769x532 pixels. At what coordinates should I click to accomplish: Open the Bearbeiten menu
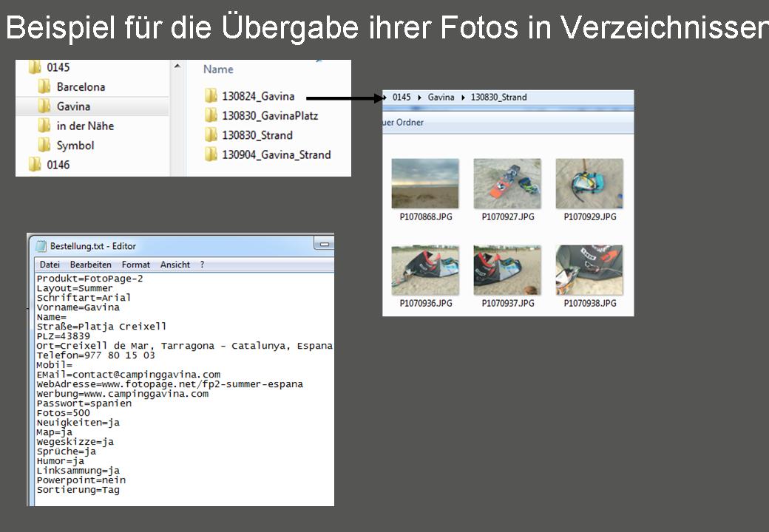click(x=91, y=265)
